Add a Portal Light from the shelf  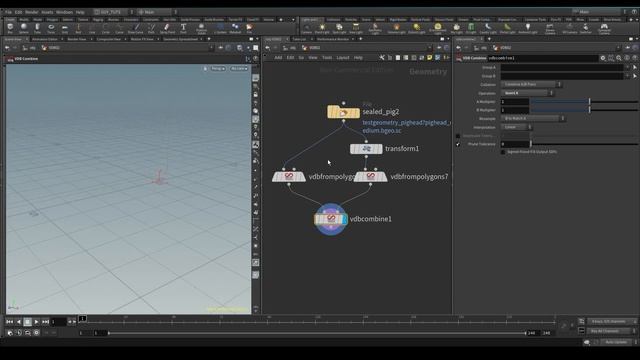507,29
